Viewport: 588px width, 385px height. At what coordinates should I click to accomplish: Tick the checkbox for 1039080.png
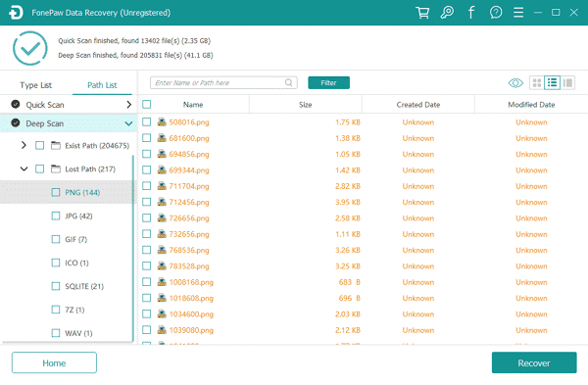pos(147,330)
